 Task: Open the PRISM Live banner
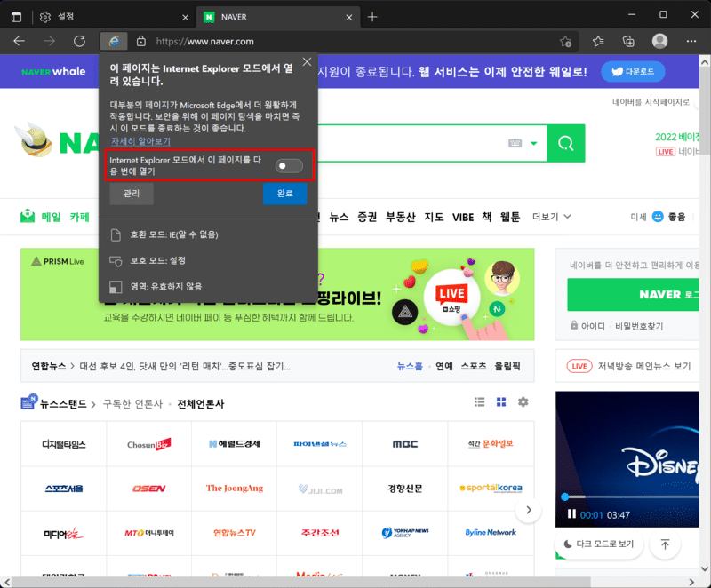click(277, 294)
